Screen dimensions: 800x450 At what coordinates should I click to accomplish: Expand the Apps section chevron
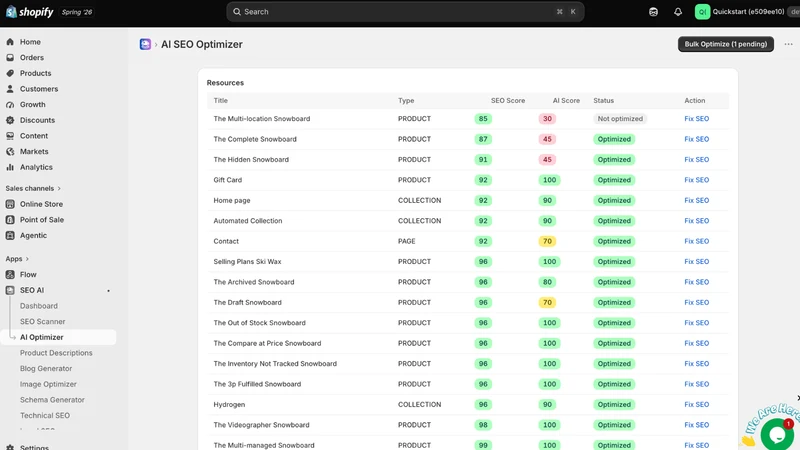27,259
